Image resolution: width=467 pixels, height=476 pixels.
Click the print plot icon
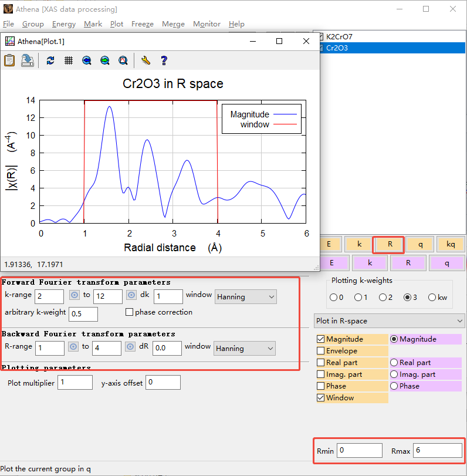(x=28, y=60)
